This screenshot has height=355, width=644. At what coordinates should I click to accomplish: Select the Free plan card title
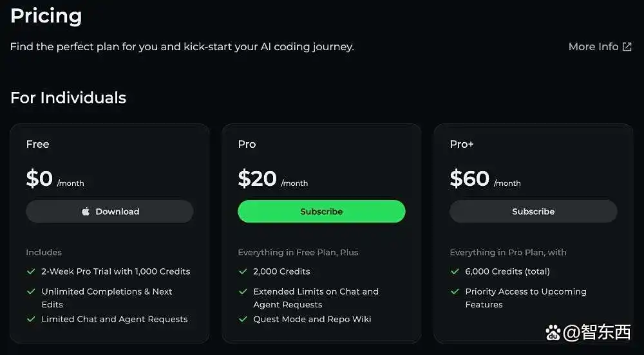coord(37,144)
